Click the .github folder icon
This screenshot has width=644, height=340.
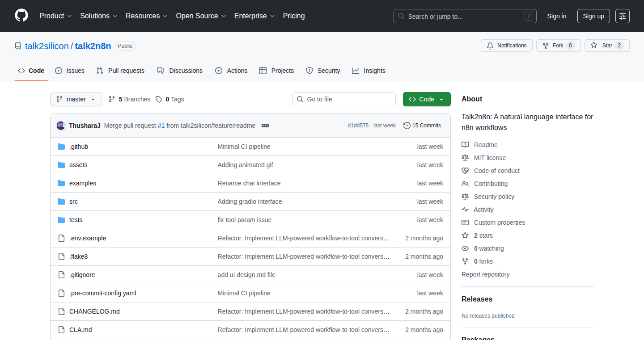61,147
